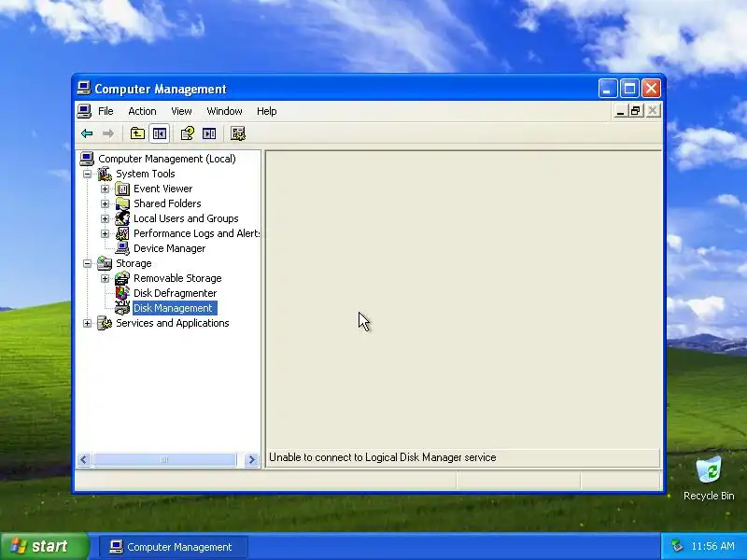Select Device Manager label in tree
This screenshot has width=747, height=560.
point(170,248)
